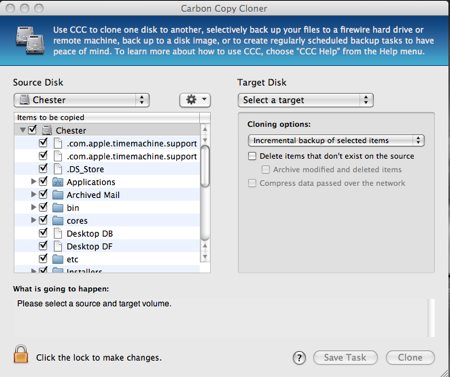Click the bin folder icon
The width and height of the screenshot is (450, 377).
58,208
